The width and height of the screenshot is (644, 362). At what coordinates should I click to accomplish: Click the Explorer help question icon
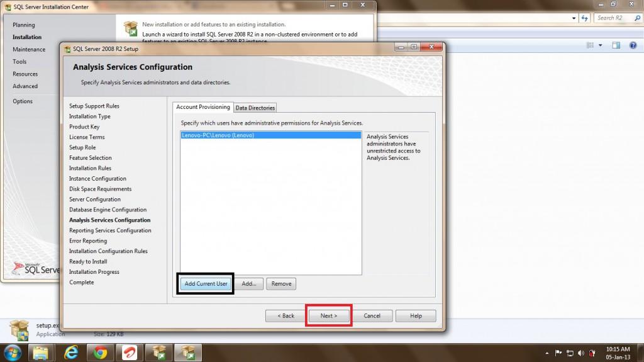tap(633, 45)
